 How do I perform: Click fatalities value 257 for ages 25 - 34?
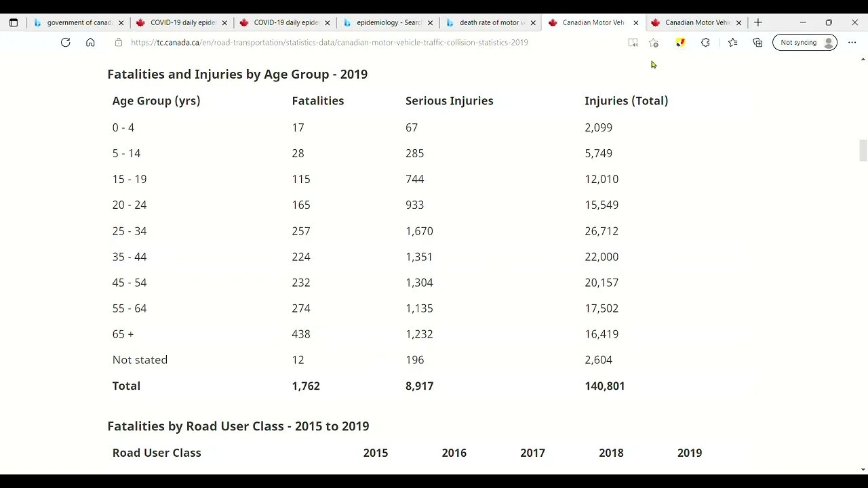pos(301,231)
